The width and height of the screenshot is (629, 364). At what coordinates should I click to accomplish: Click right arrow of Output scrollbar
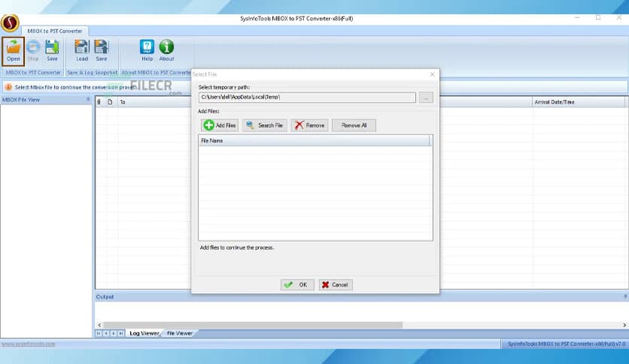click(624, 325)
